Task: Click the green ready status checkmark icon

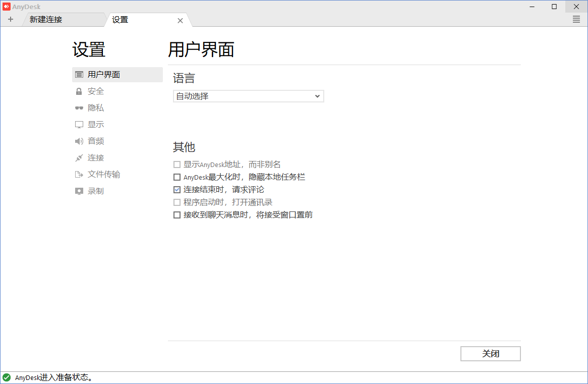Action: [7, 377]
